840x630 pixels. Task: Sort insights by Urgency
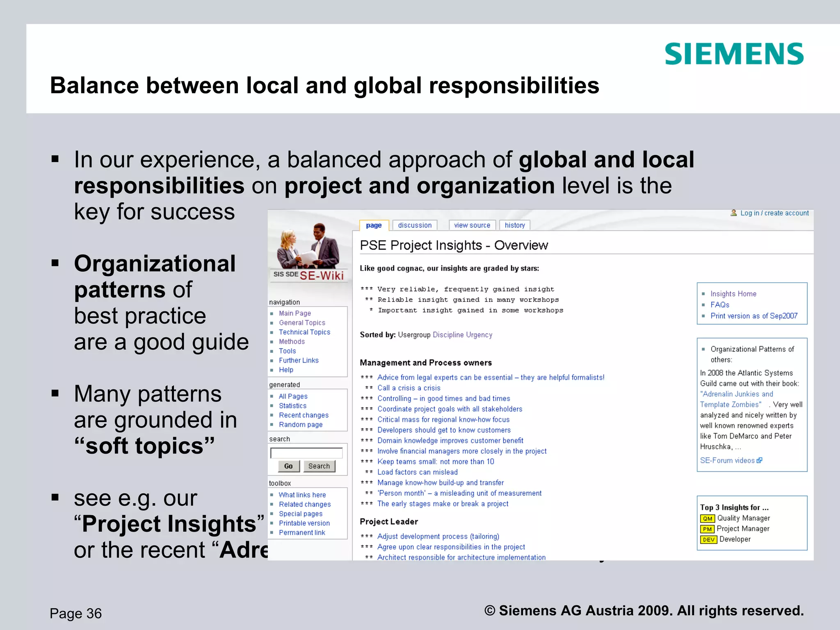(479, 335)
